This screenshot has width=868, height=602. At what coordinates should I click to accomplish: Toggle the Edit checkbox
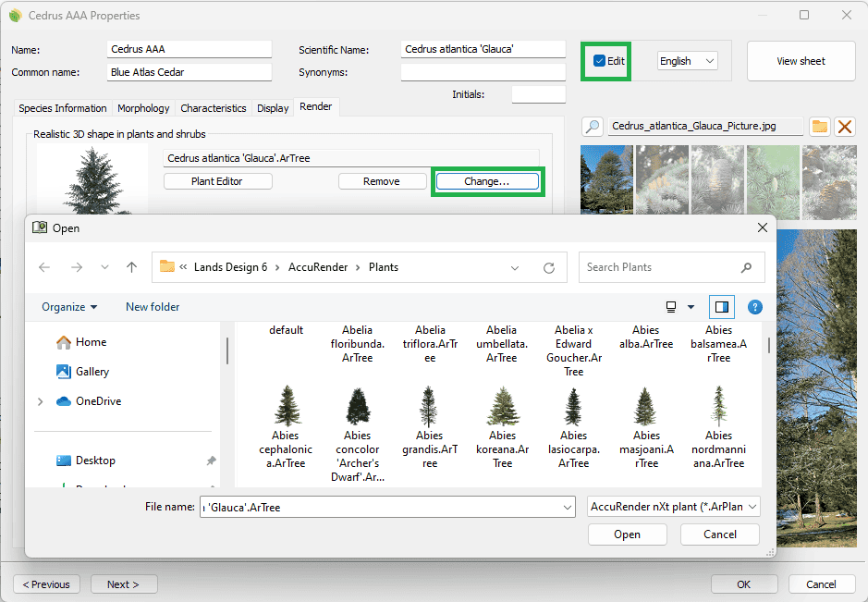point(599,61)
